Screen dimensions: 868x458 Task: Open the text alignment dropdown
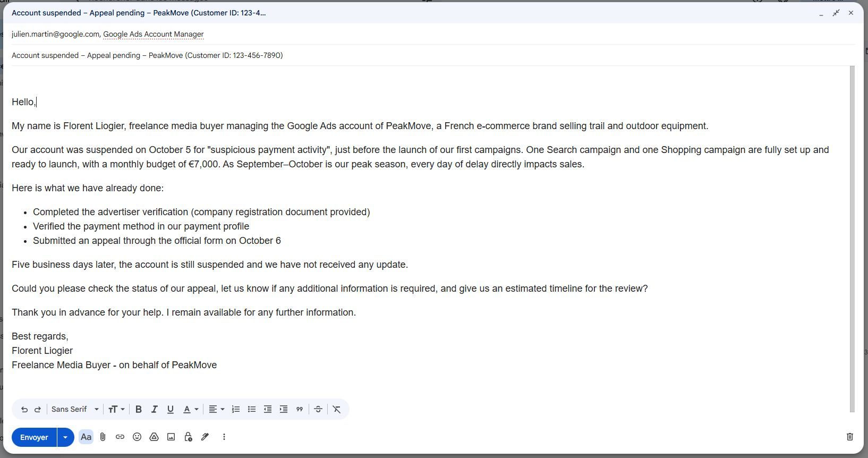[216, 409]
